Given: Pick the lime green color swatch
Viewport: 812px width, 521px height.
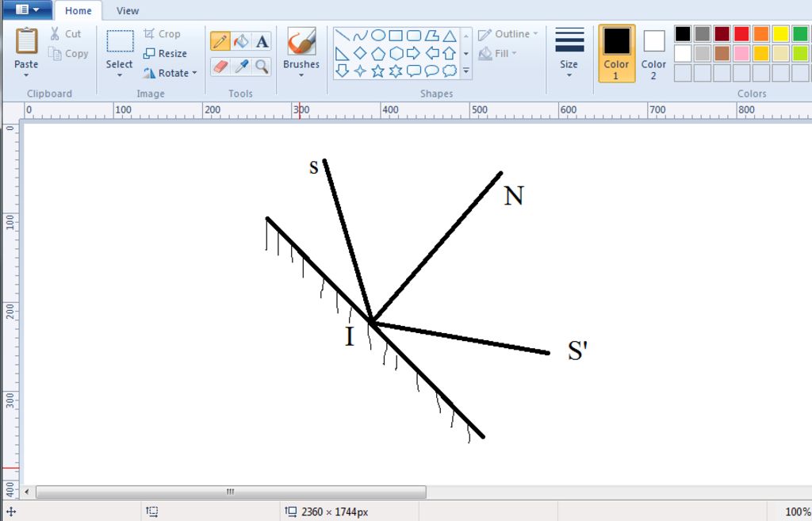Looking at the screenshot, I should (x=801, y=53).
